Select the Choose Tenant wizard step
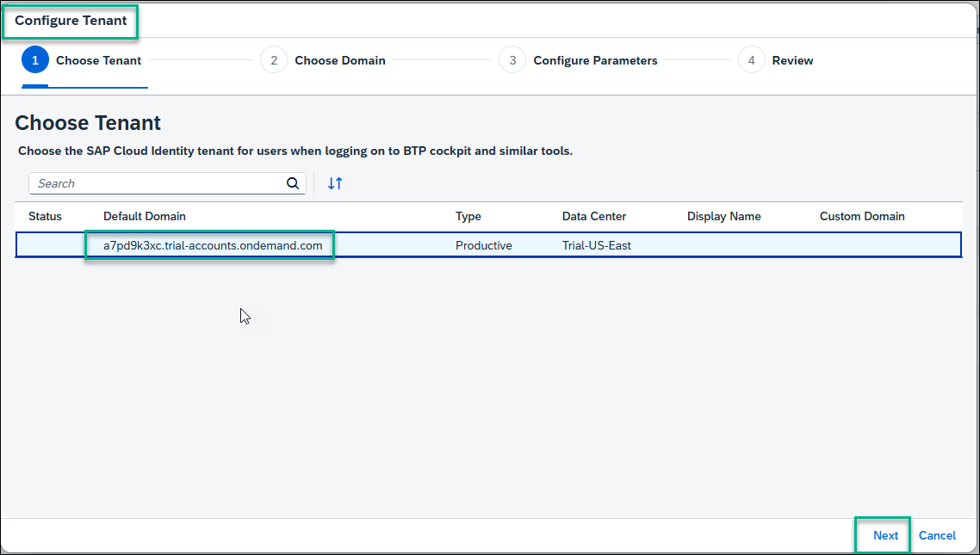This screenshot has height=555, width=980. 81,60
